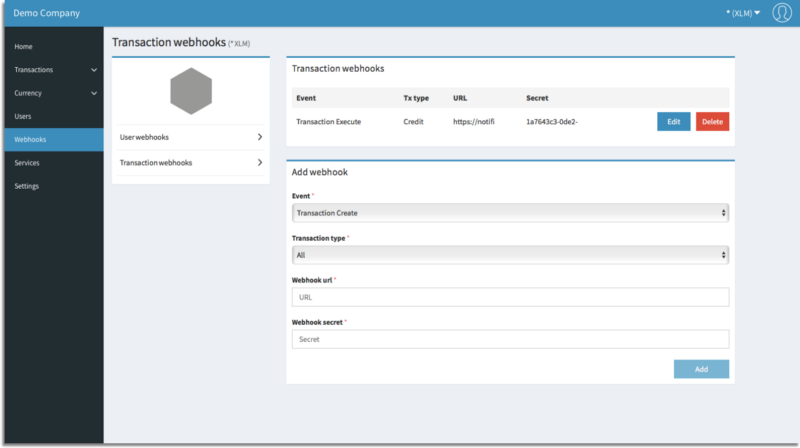The width and height of the screenshot is (800, 448).
Task: Click the URL column header
Action: click(460, 98)
